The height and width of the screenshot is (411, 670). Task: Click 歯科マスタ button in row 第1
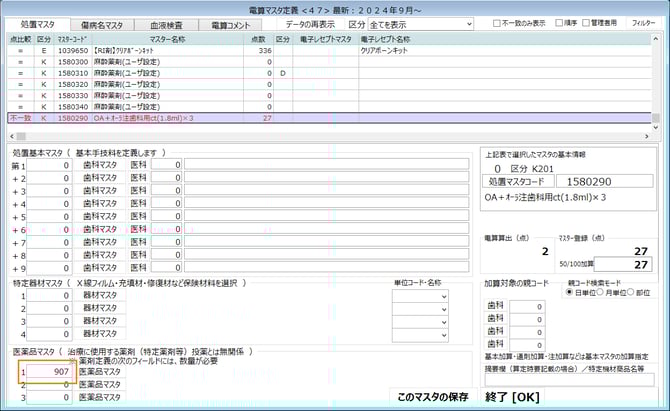pos(101,164)
